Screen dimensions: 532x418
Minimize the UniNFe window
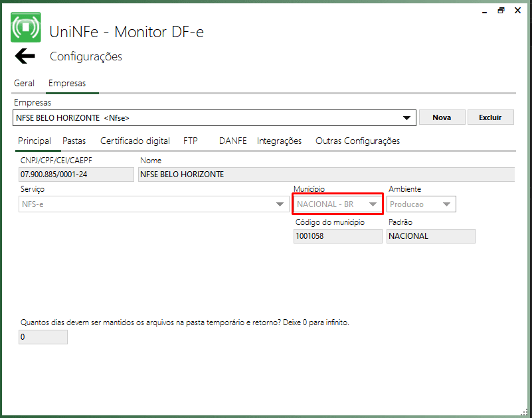(484, 11)
